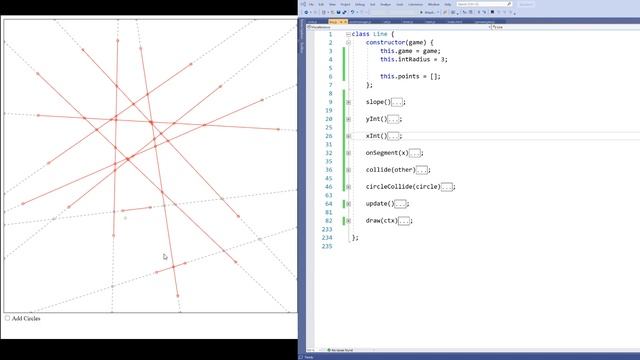
Task: Click the Visual Studio search box
Action: click(484, 4)
